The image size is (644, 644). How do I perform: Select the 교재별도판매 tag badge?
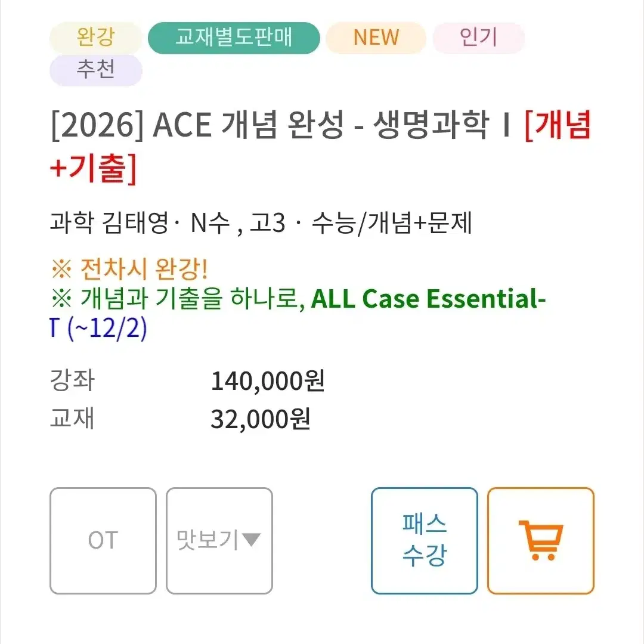(234, 38)
